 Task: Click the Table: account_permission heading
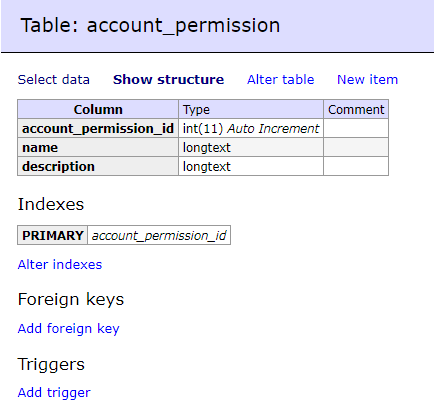click(x=150, y=25)
